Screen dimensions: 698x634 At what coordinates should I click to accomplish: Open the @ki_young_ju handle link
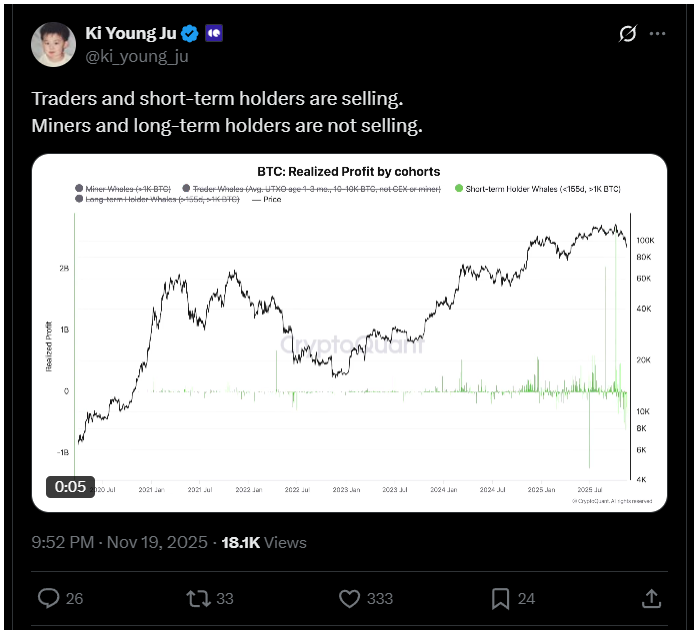[x=137, y=56]
